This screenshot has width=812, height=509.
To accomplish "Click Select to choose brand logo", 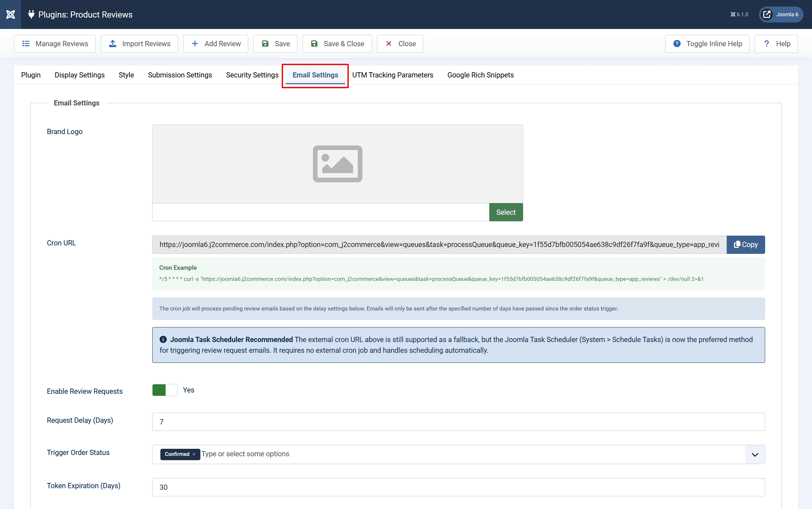I will point(506,212).
